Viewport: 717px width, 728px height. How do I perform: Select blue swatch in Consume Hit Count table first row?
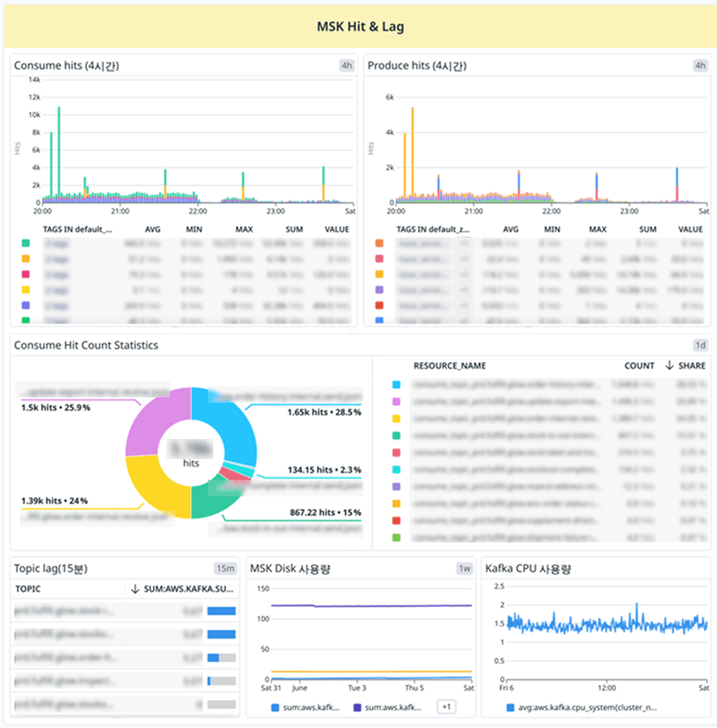[x=396, y=385]
